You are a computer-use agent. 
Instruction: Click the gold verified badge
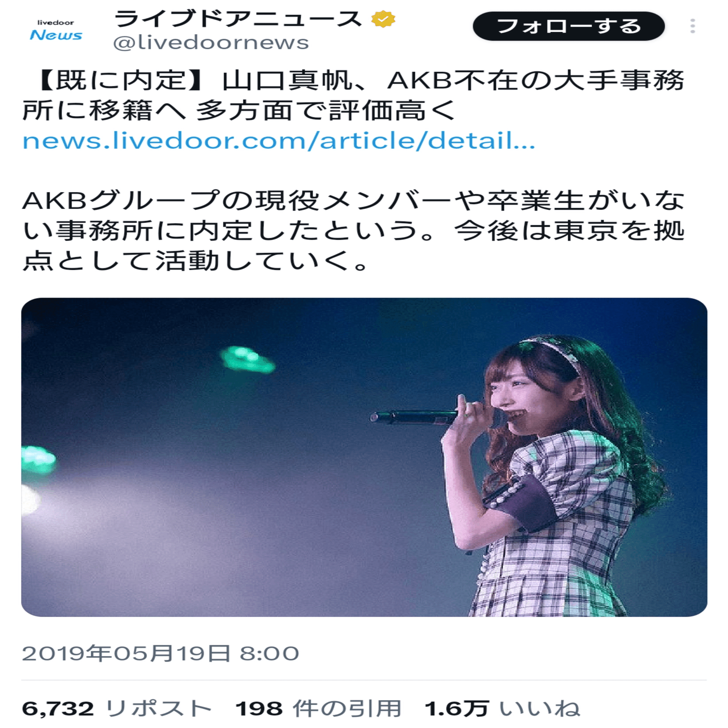pos(383,19)
